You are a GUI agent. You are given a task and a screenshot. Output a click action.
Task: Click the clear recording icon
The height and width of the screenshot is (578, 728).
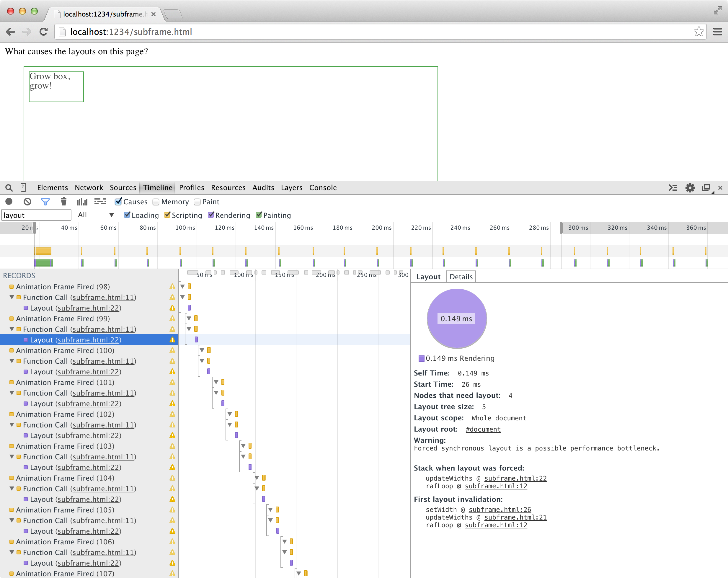[27, 202]
